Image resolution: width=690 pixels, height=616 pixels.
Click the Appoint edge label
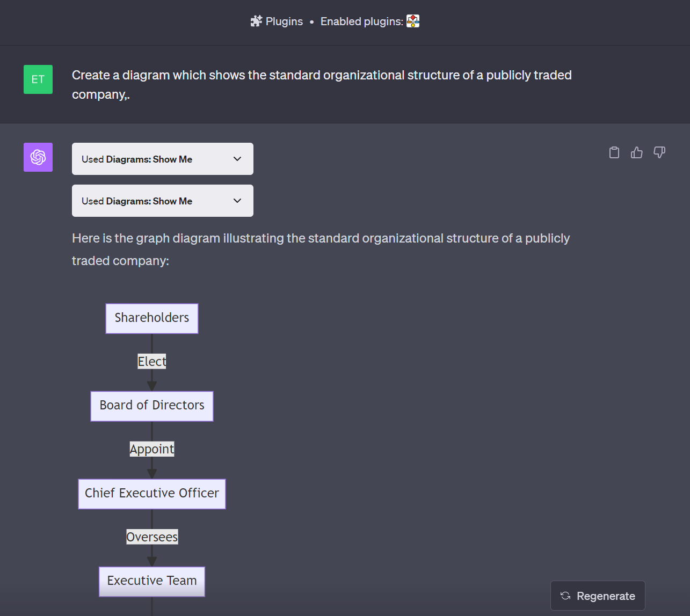152,449
